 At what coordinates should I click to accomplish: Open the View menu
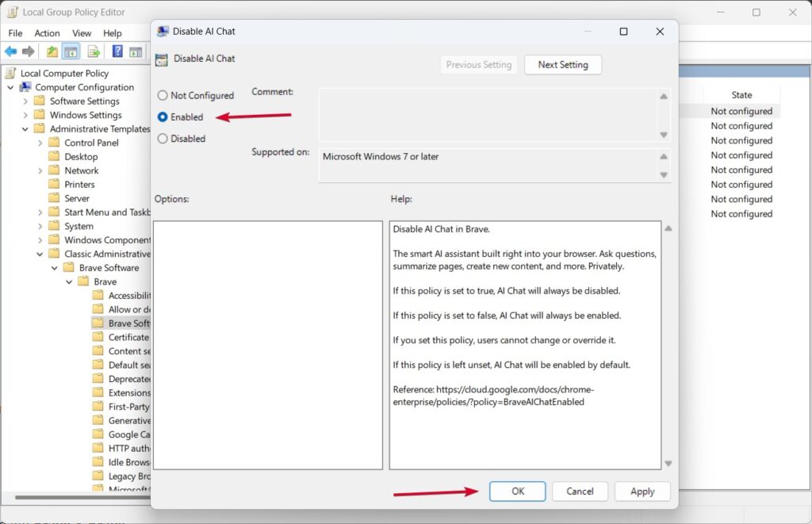click(x=82, y=33)
